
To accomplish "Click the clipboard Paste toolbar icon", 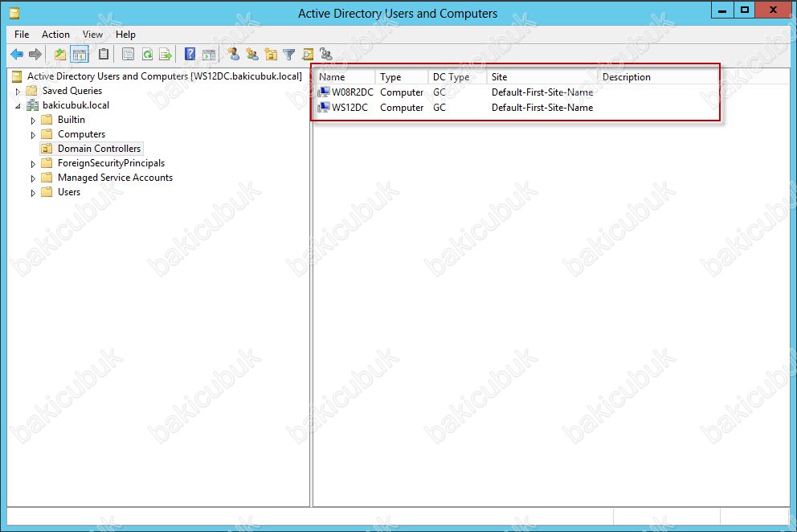I will 104,54.
